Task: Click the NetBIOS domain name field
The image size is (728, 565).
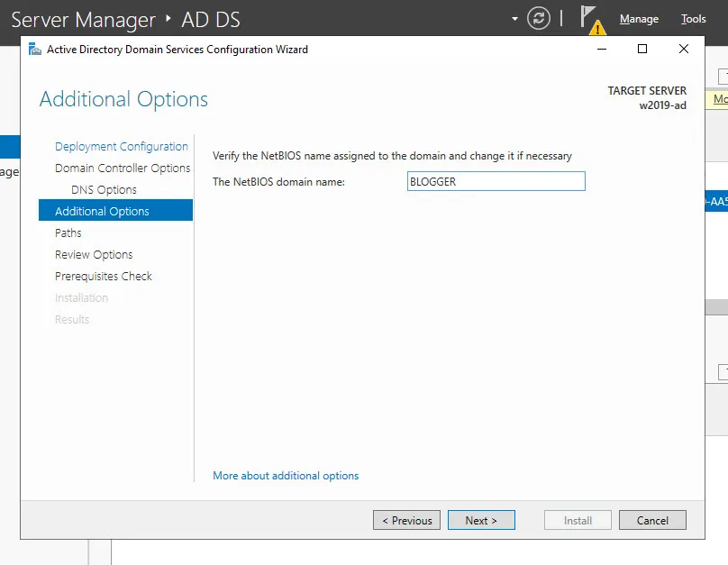Action: click(496, 182)
